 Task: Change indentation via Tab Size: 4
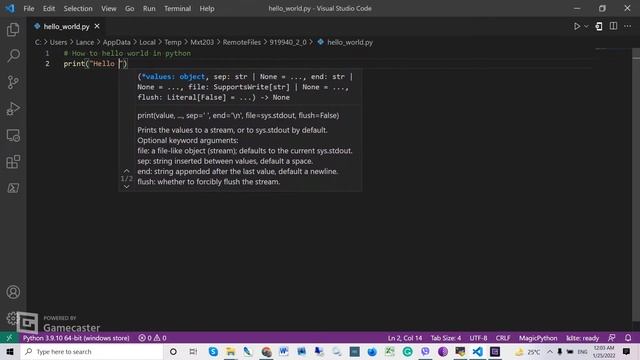446,338
